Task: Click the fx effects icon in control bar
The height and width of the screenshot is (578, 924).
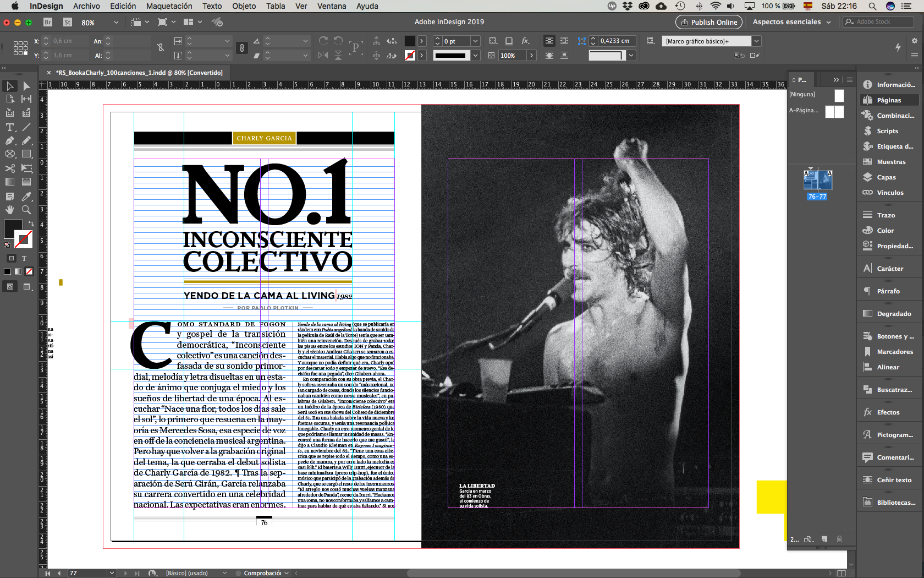Action: pyautogui.click(x=525, y=41)
